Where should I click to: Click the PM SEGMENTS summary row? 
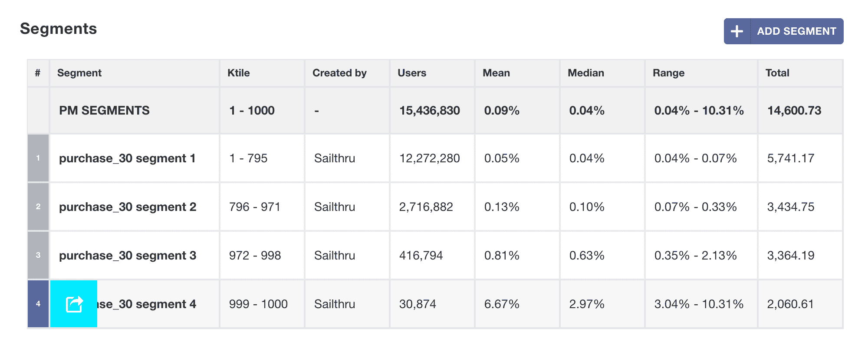(104, 111)
